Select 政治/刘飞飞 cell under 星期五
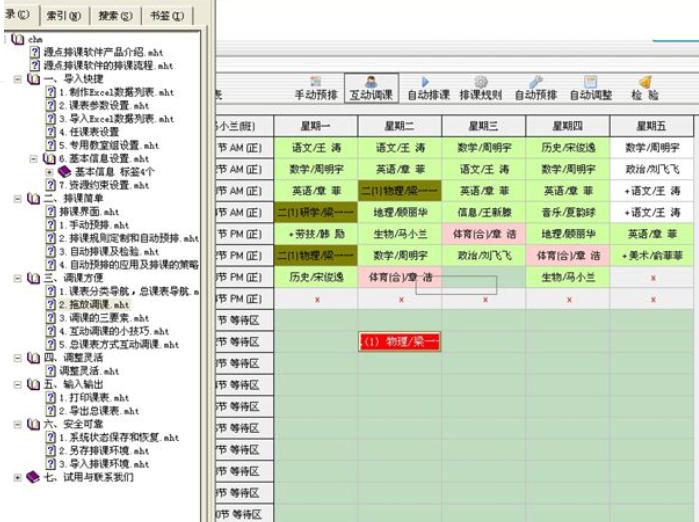 click(x=651, y=169)
